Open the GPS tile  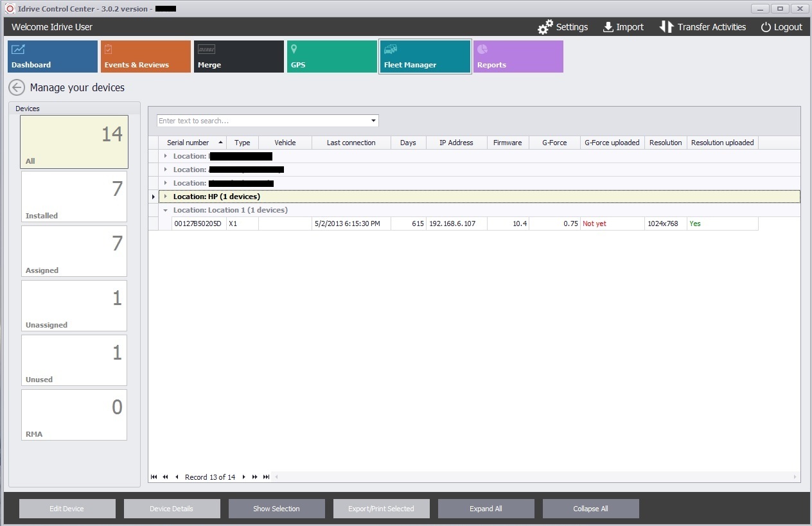point(332,57)
